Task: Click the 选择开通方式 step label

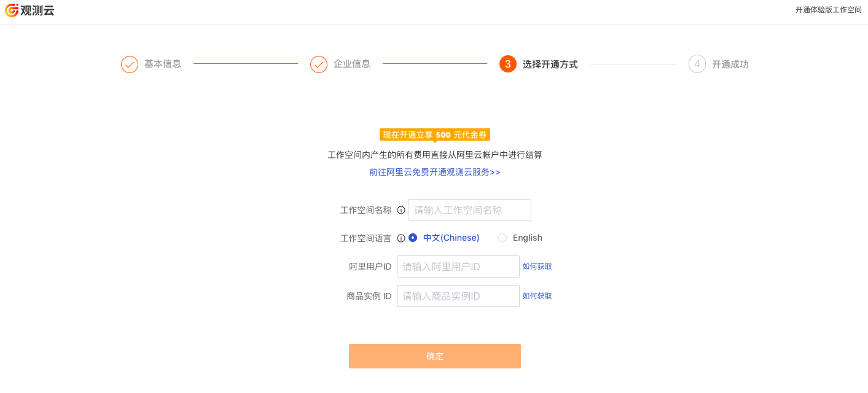Action: [550, 64]
